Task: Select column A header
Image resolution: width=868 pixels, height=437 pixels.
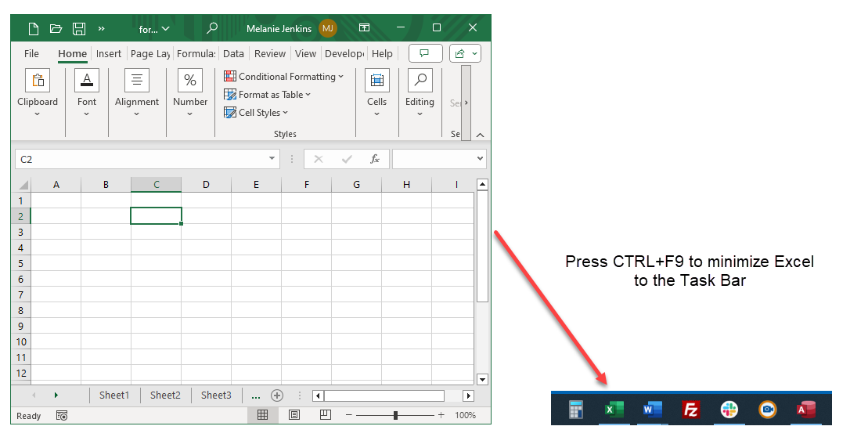Action: (x=56, y=185)
